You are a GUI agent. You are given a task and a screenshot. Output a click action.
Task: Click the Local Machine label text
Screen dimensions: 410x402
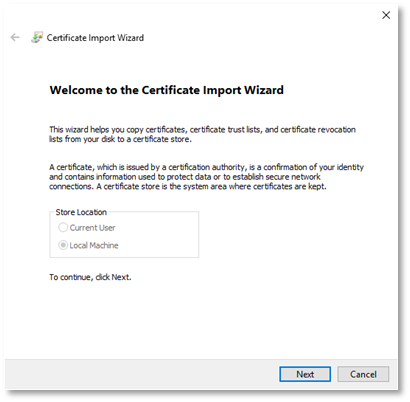(x=94, y=245)
